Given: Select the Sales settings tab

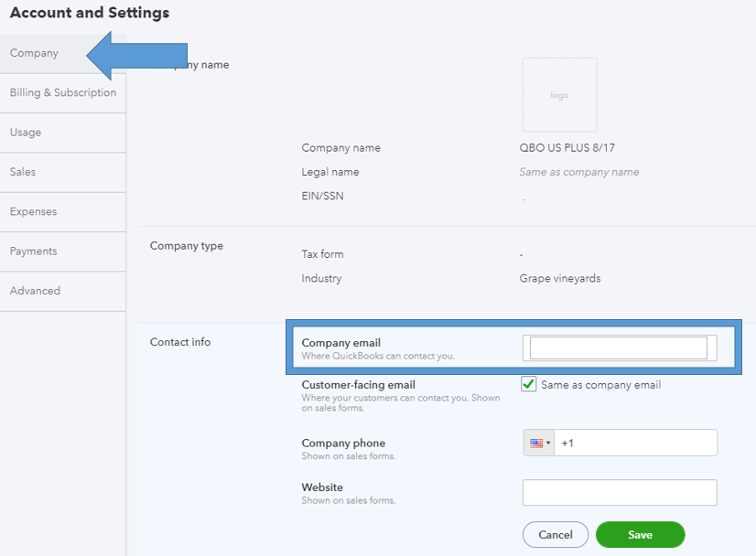Looking at the screenshot, I should (x=23, y=172).
